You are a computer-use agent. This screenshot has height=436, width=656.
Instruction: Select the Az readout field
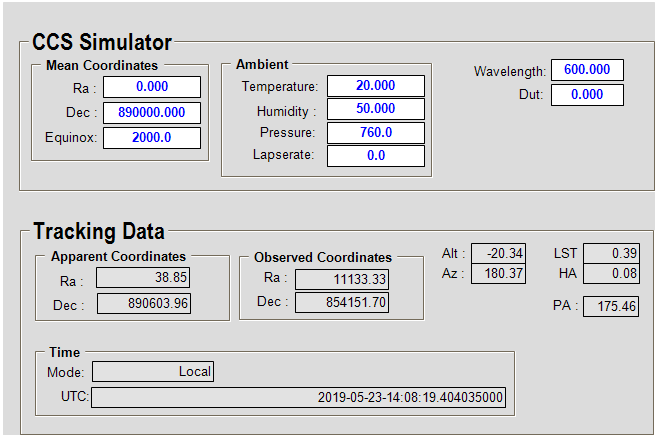coord(499,274)
